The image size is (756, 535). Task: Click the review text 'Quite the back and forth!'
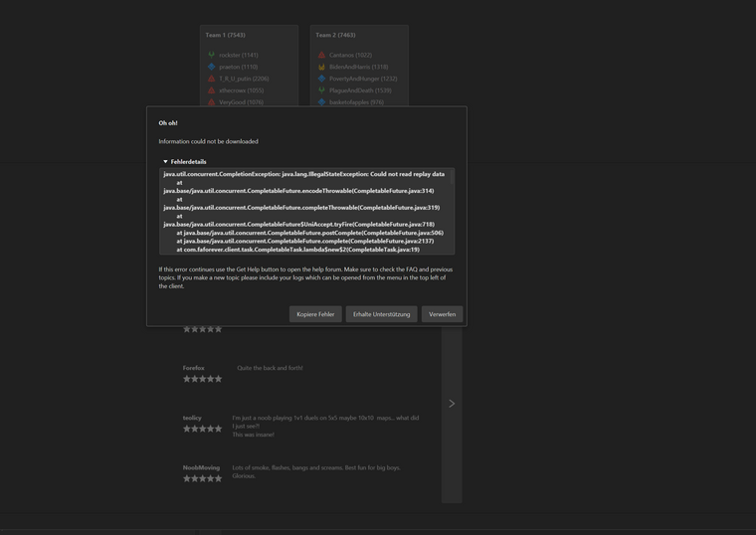270,368
